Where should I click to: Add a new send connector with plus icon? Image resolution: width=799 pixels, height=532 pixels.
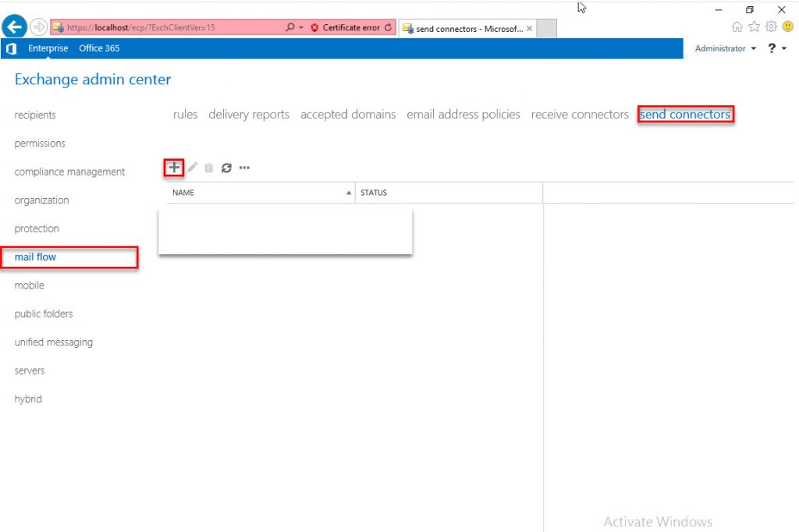[x=174, y=167]
